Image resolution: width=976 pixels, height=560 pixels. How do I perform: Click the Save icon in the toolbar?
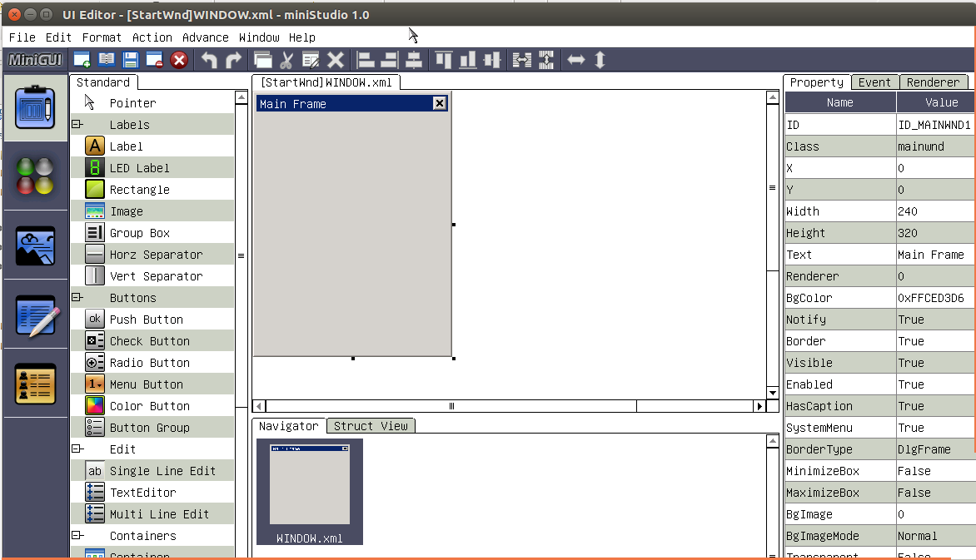point(130,59)
